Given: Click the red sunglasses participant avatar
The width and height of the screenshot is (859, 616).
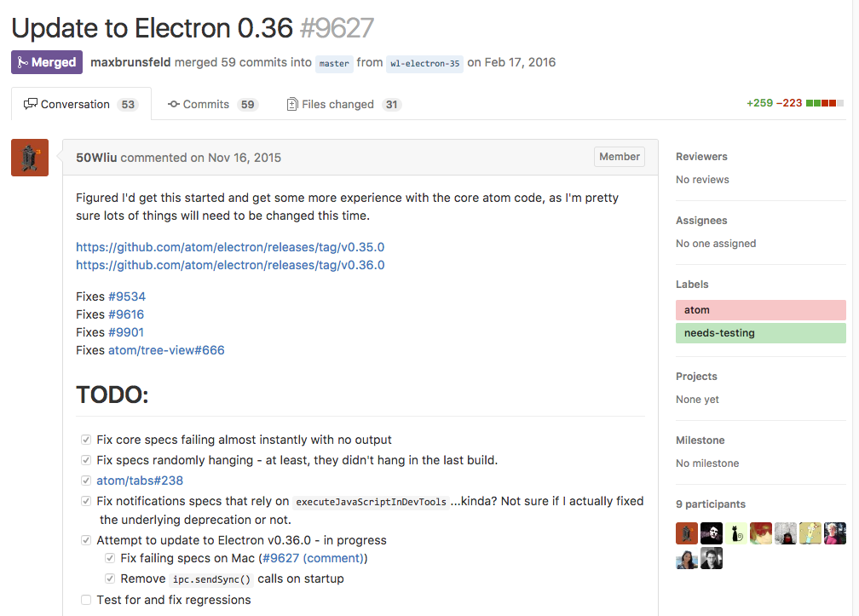Looking at the screenshot, I should (x=761, y=533).
